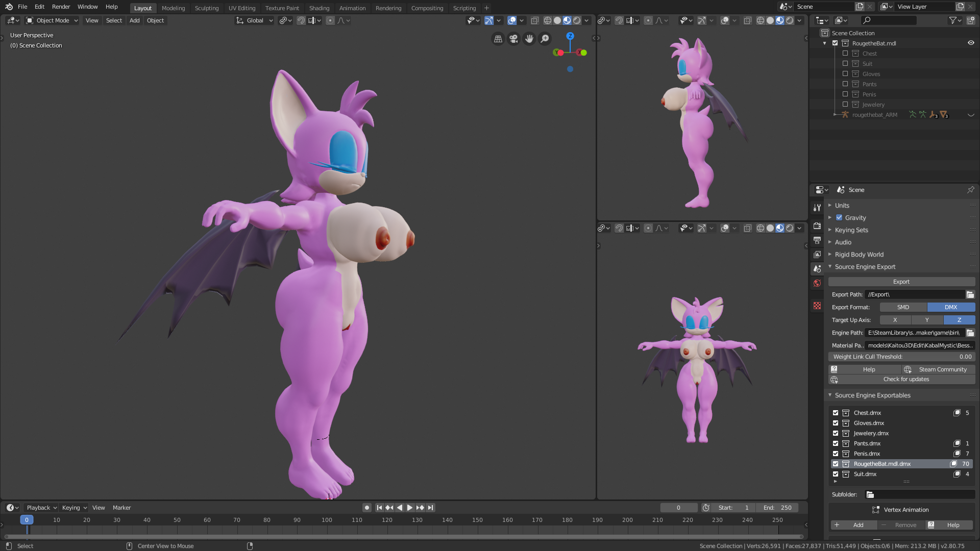Viewport: 980px width, 551px height.
Task: Click the play animation button
Action: pos(410,508)
